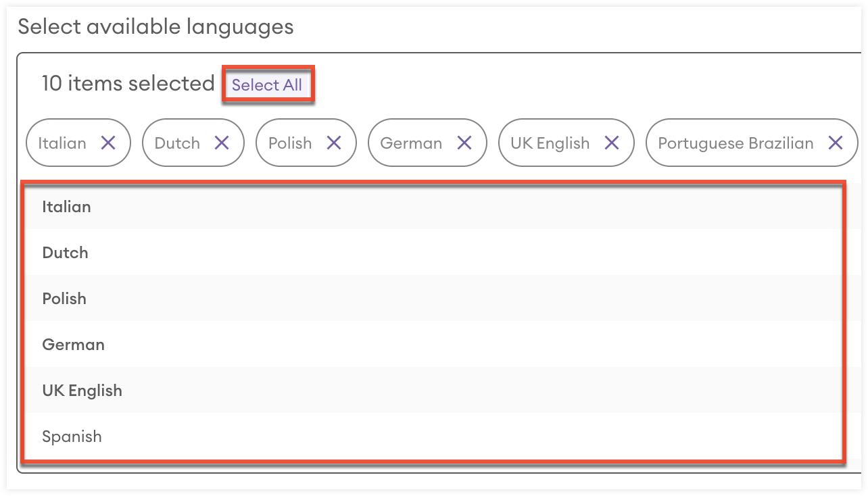Remove the Dutch language chip
This screenshot has width=868, height=496.
tap(222, 143)
